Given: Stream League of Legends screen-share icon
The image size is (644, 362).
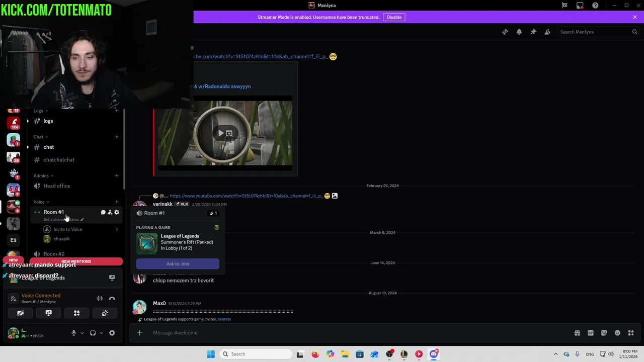Looking at the screenshot, I should tap(112, 278).
